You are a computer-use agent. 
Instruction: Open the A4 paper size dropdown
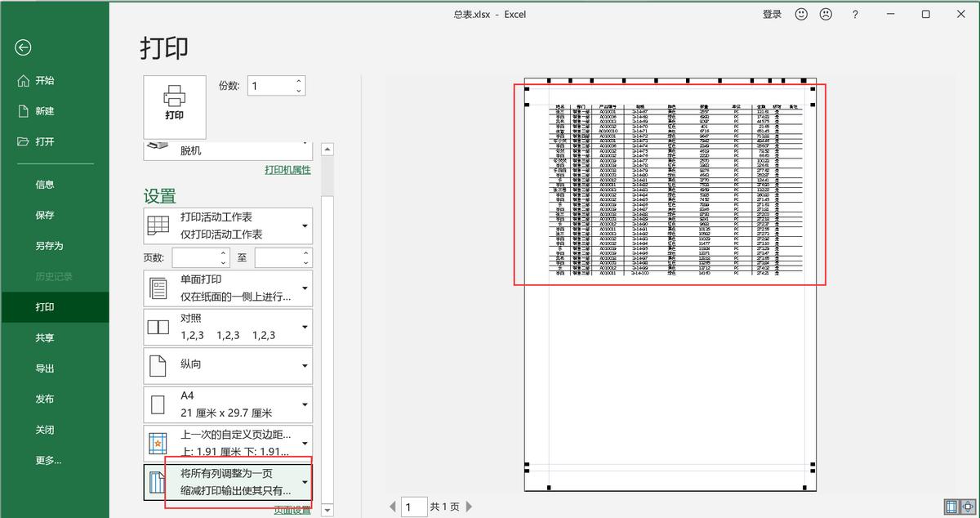click(228, 404)
